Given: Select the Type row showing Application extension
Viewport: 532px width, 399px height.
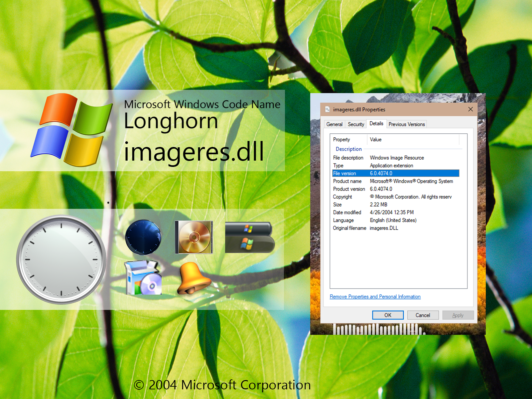Looking at the screenshot, I should pos(396,166).
